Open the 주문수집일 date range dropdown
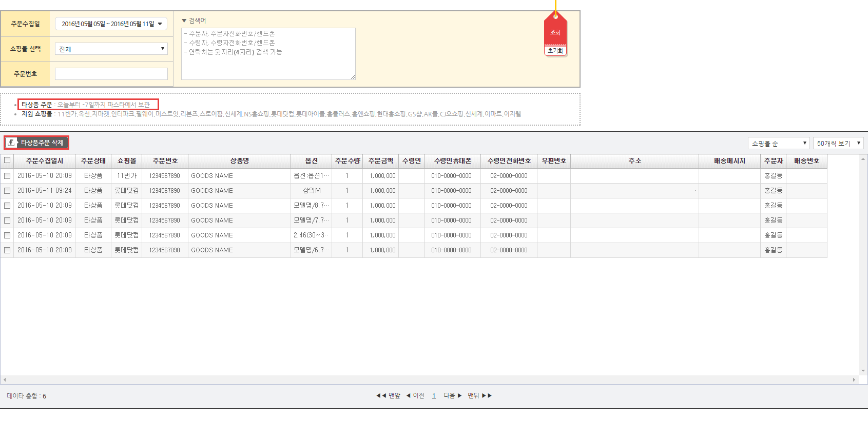The width and height of the screenshot is (868, 421). coord(111,24)
